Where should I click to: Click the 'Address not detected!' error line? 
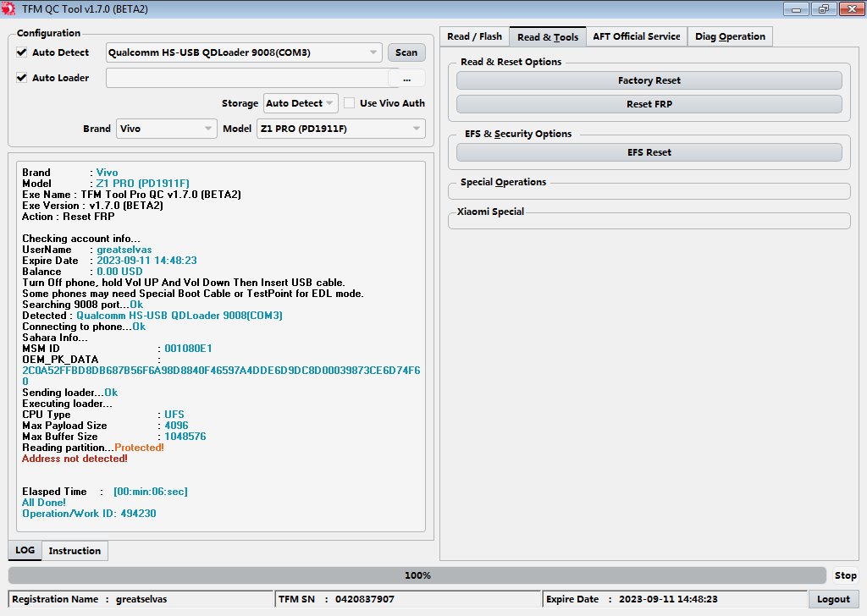[x=75, y=459]
